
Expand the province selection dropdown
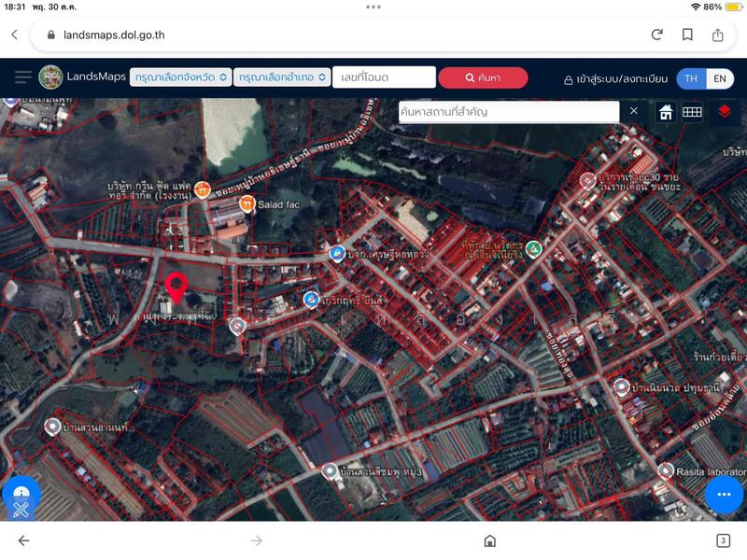click(180, 77)
